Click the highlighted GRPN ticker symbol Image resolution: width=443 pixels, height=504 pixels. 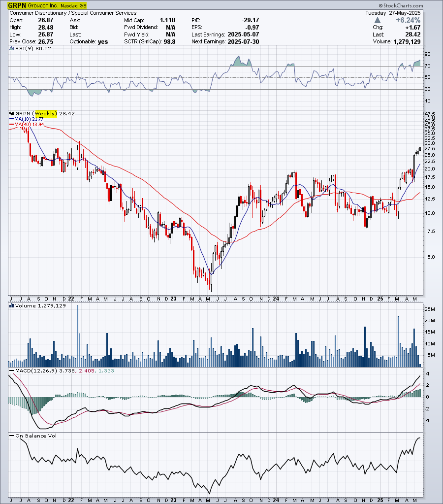[17, 5]
